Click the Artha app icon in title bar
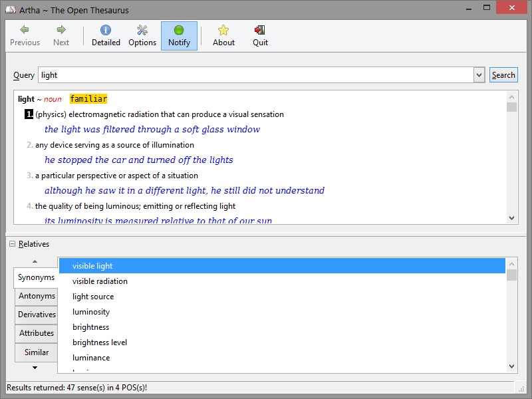Viewport: 532px width, 399px height. coord(10,10)
